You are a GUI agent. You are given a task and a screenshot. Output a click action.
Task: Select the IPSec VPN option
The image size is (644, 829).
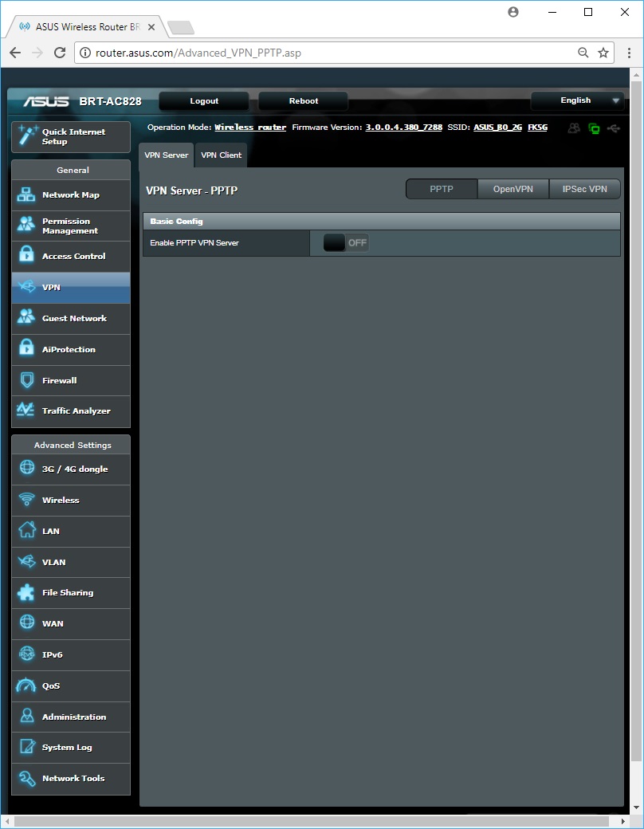click(584, 190)
